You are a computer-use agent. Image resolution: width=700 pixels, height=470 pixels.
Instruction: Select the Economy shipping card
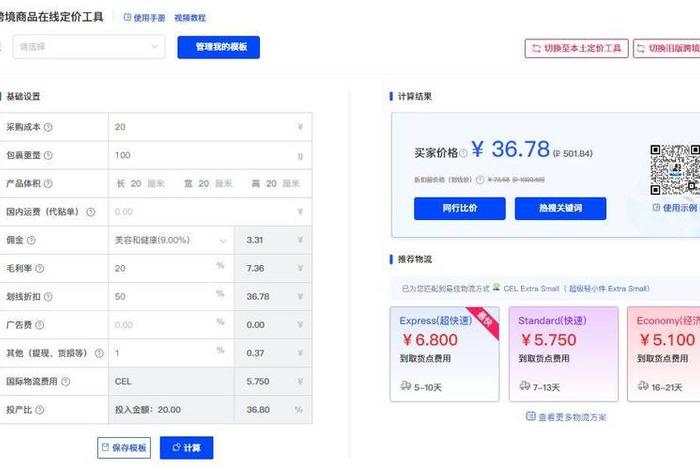click(x=663, y=354)
